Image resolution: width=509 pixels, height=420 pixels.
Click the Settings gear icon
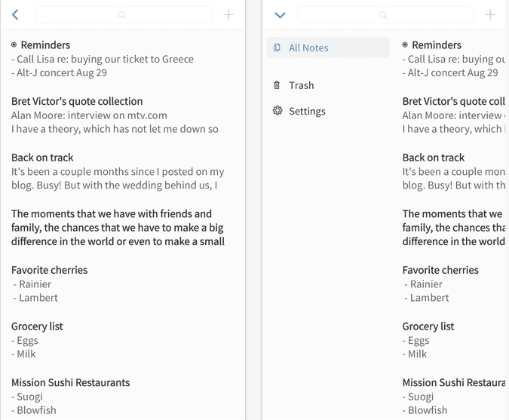click(x=277, y=111)
